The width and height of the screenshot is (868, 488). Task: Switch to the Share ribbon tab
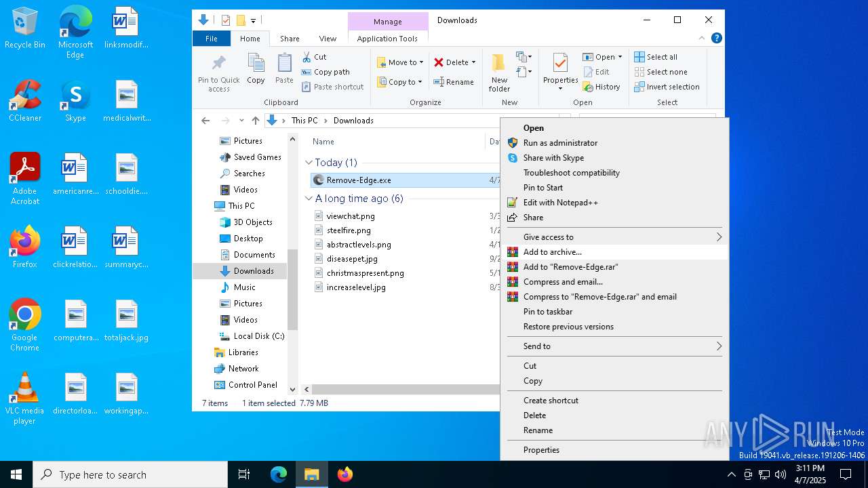[290, 39]
